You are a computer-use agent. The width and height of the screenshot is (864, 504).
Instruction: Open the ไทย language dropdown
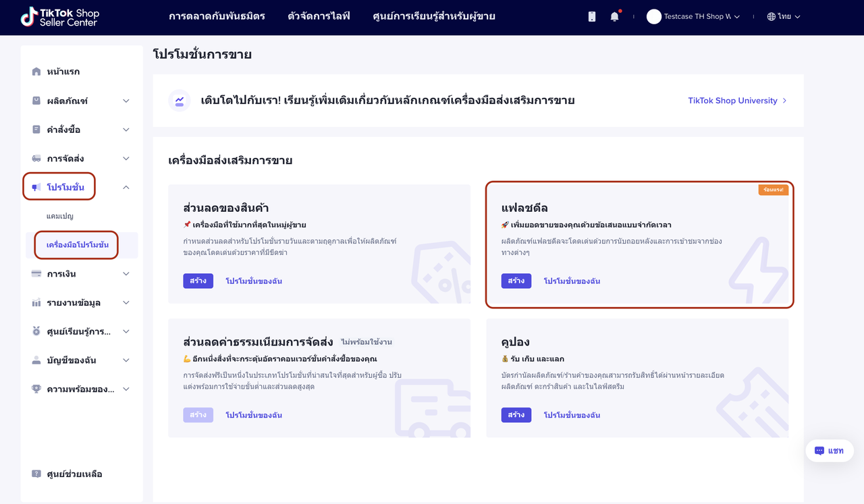(x=784, y=17)
